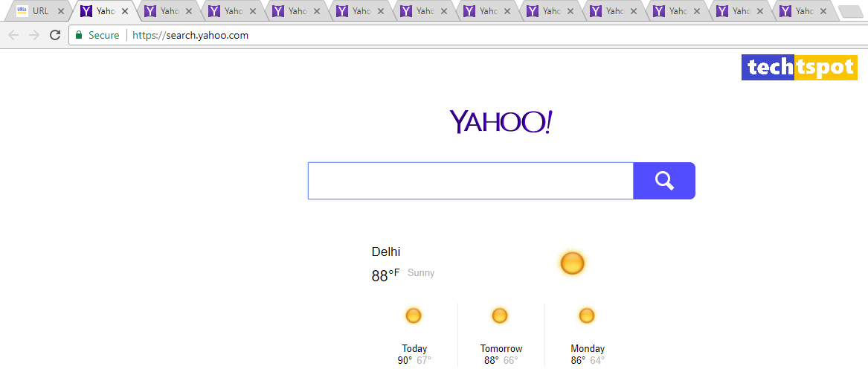Click the sun icon above Today

pyautogui.click(x=414, y=316)
